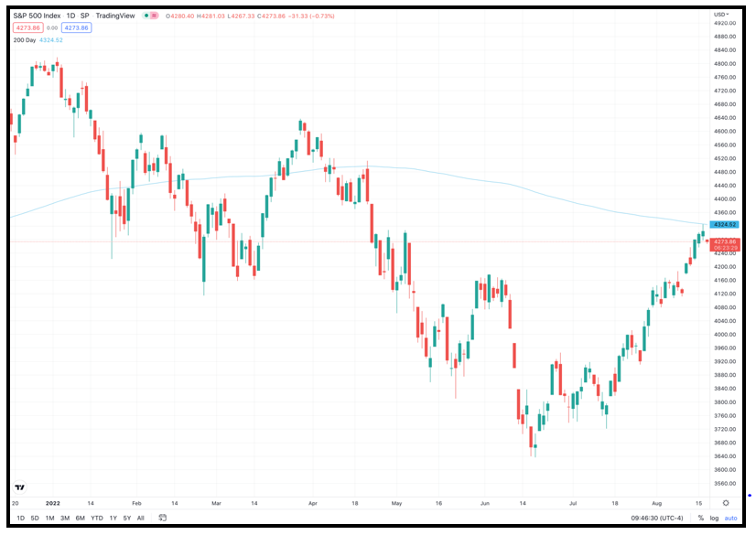This screenshot has height=535, width=756.
Task: Click the 3800.00 price scale label
Action: pos(725,402)
